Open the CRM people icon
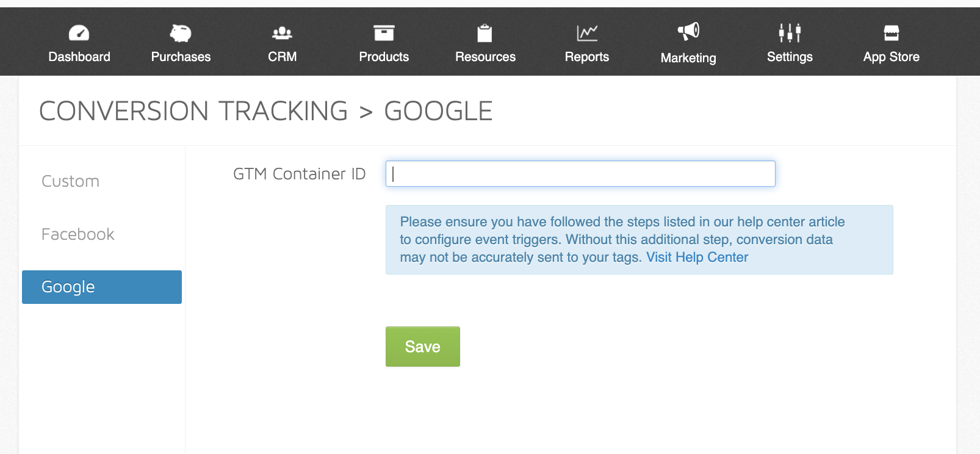The image size is (980, 454). point(282,33)
